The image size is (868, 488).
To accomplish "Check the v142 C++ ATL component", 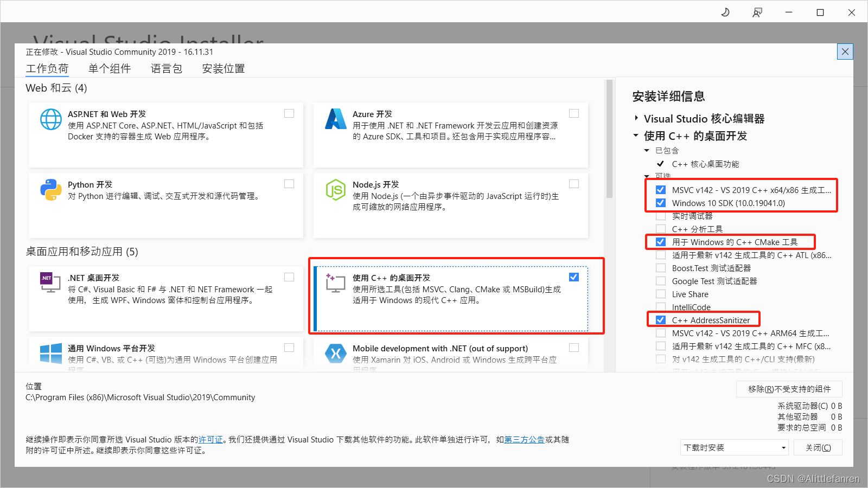I will pyautogui.click(x=661, y=255).
